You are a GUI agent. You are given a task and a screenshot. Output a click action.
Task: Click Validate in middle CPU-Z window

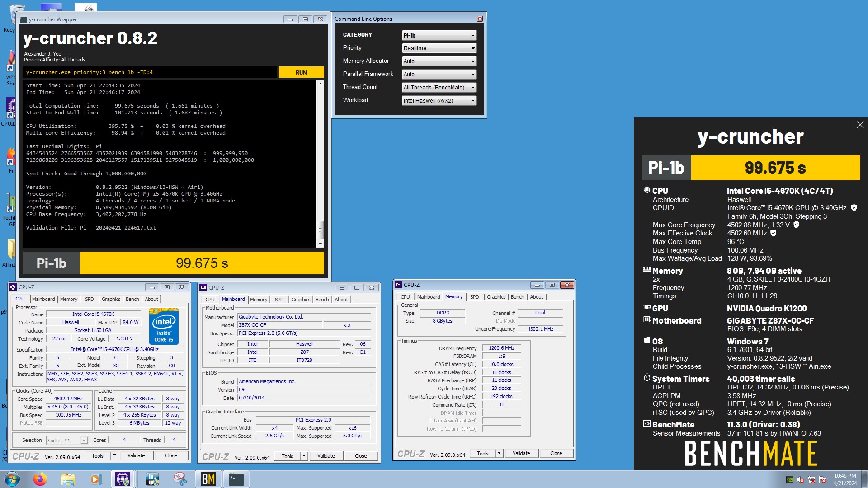(326, 456)
